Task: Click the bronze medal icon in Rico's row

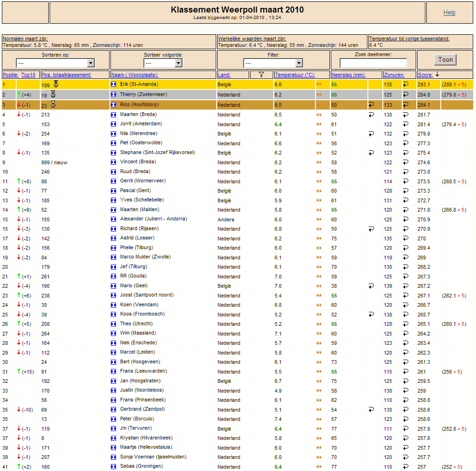Action: tap(53, 104)
